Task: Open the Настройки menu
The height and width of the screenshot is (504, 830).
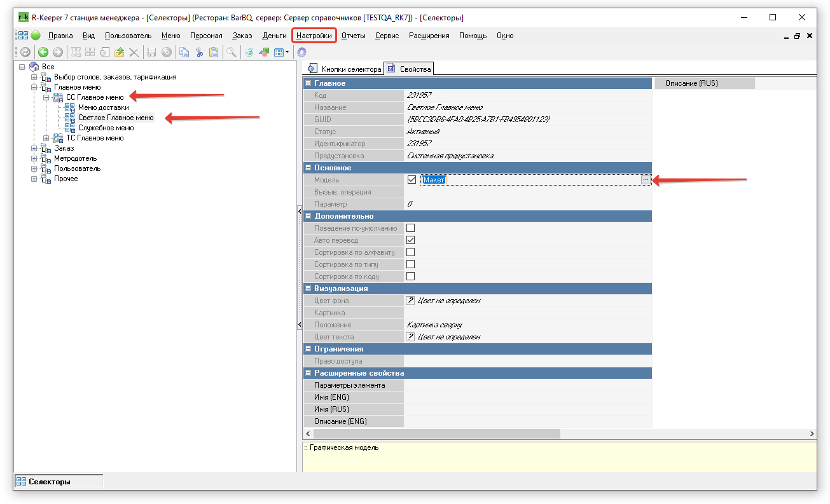Action: [x=314, y=36]
